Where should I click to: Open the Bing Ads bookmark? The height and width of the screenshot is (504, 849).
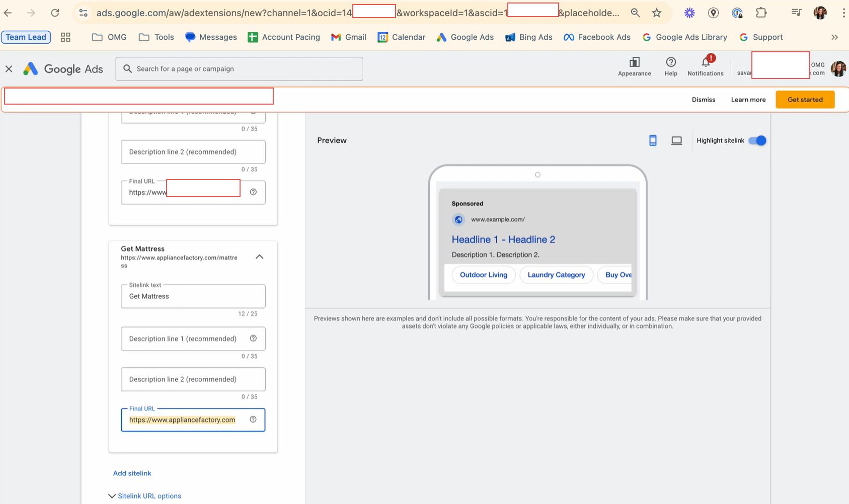point(528,37)
